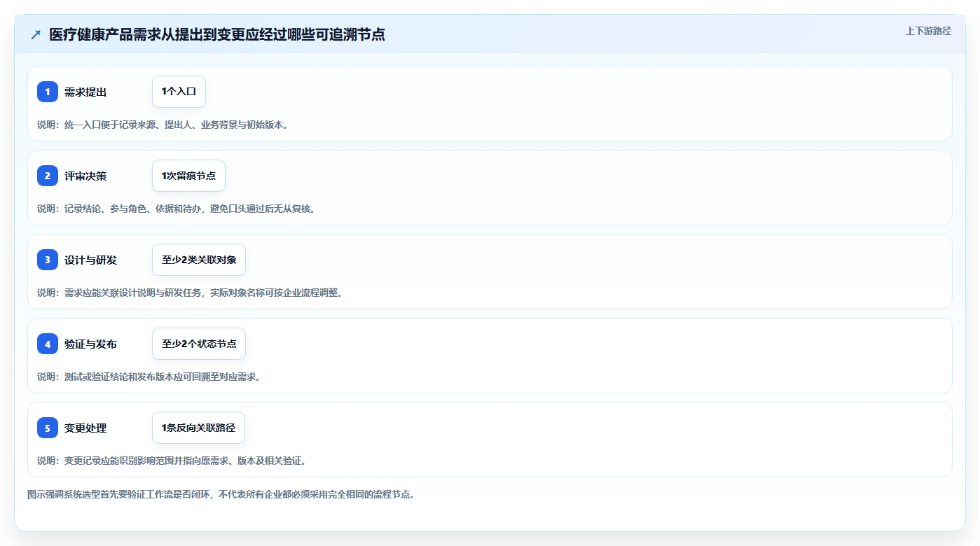Select the 评审决策 step label

tap(85, 176)
